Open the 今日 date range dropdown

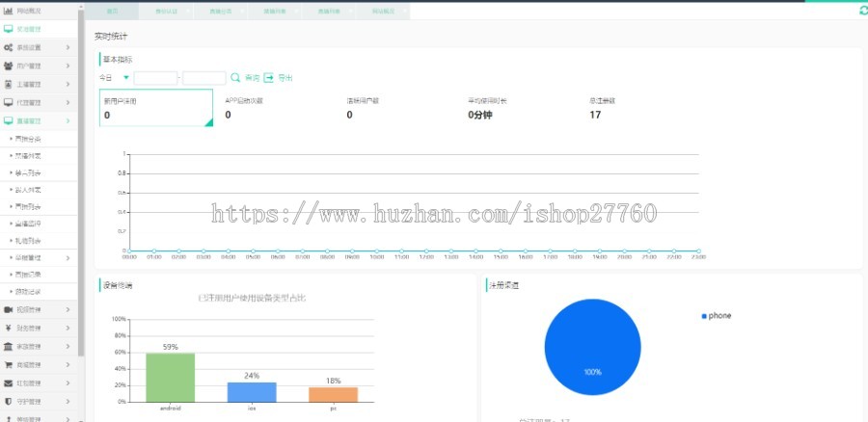[x=115, y=78]
